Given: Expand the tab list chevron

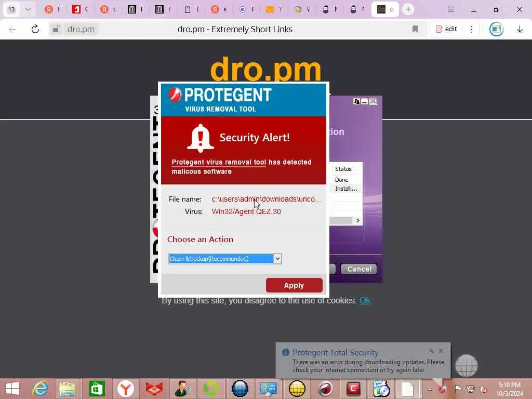Looking at the screenshot, I should click(x=28, y=9).
